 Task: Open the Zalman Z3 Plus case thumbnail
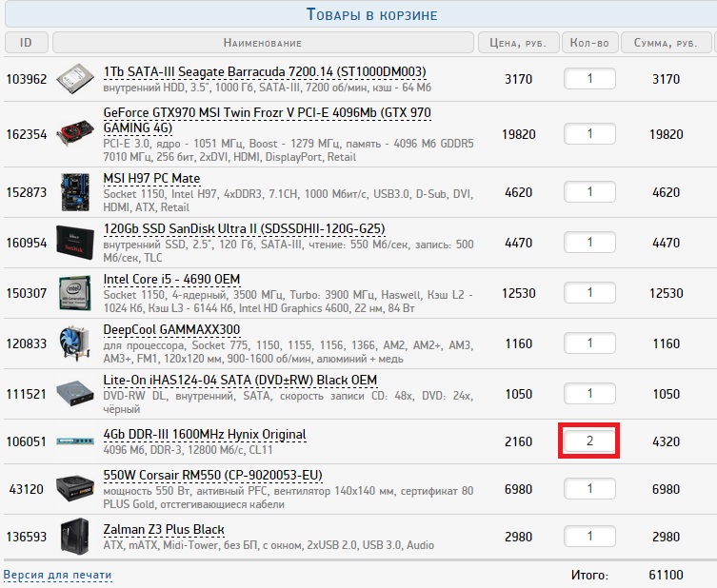[x=75, y=537]
